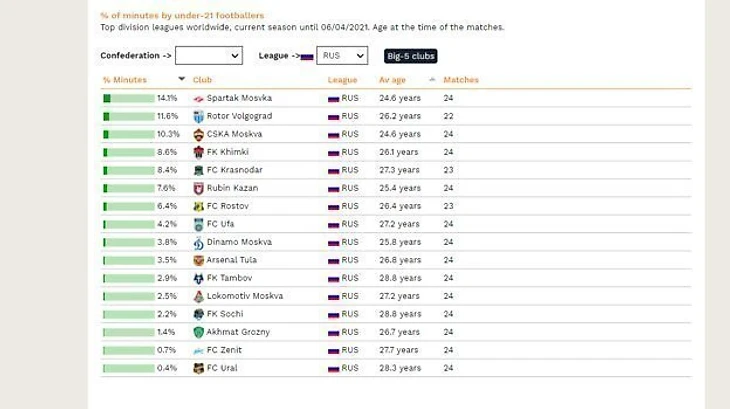
Task: Click the Big-5 clubs button
Action: pos(411,56)
